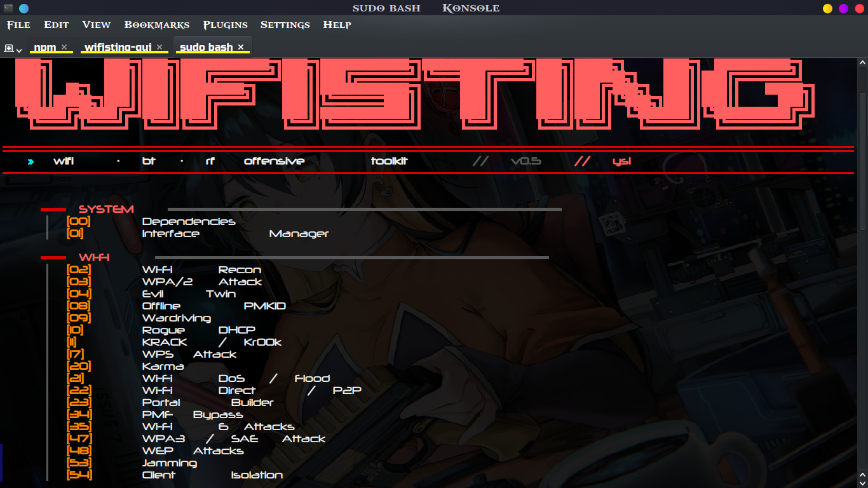Open the Edit menu
Viewport: 868px width, 488px height.
click(57, 25)
